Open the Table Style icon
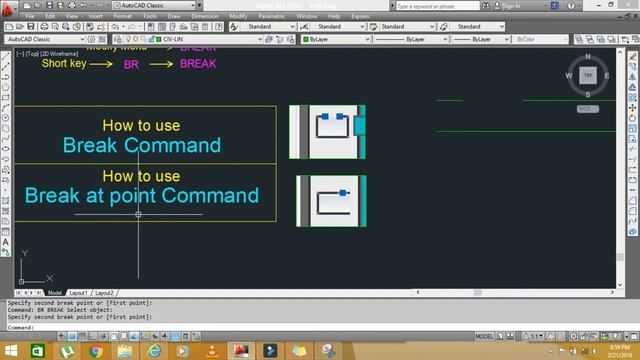The width and height of the screenshot is (640, 360). (x=373, y=27)
